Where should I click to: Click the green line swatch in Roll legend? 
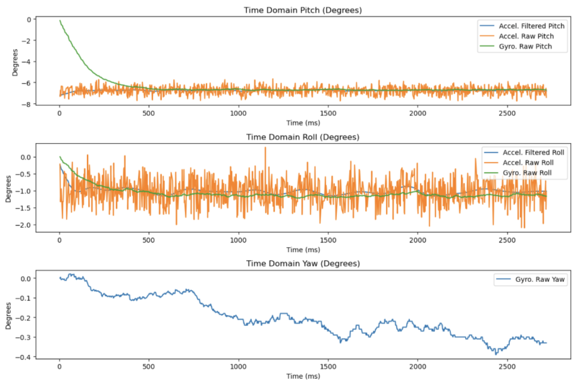pos(493,173)
